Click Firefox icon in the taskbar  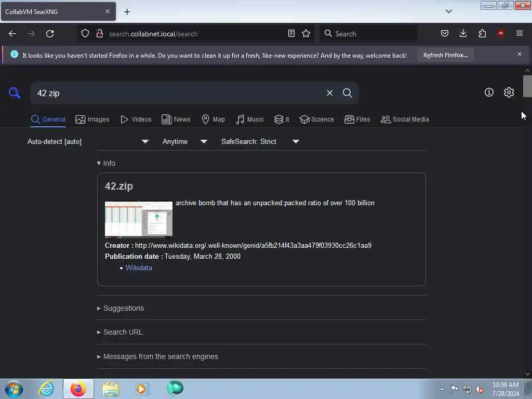click(78, 389)
